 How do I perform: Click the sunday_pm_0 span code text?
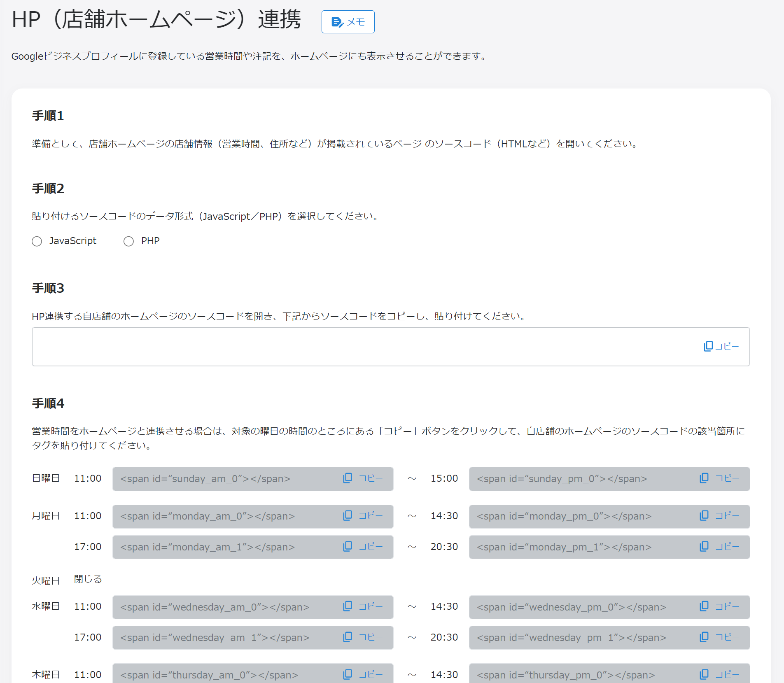click(x=562, y=479)
